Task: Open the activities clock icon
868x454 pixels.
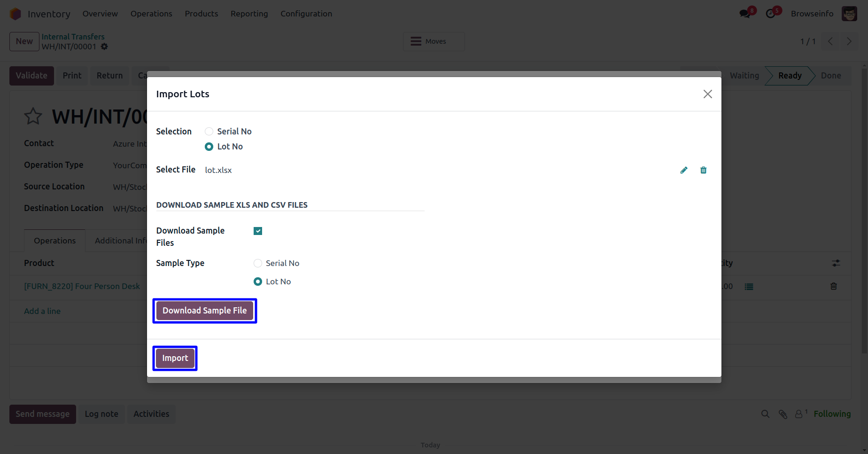Action: (770, 14)
